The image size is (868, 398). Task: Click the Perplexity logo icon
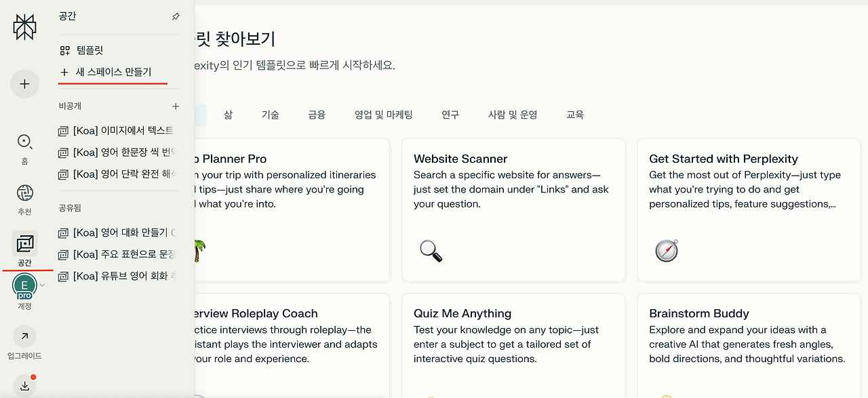(x=24, y=26)
